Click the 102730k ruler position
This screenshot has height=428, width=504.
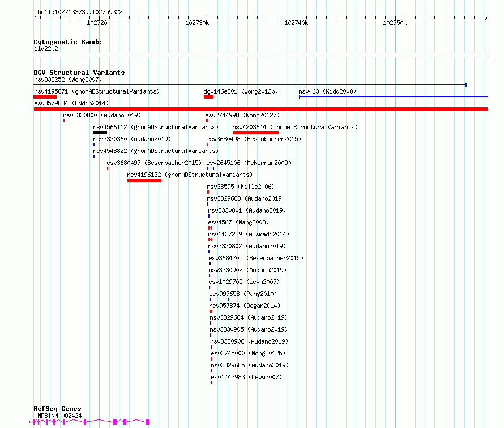pos(198,23)
